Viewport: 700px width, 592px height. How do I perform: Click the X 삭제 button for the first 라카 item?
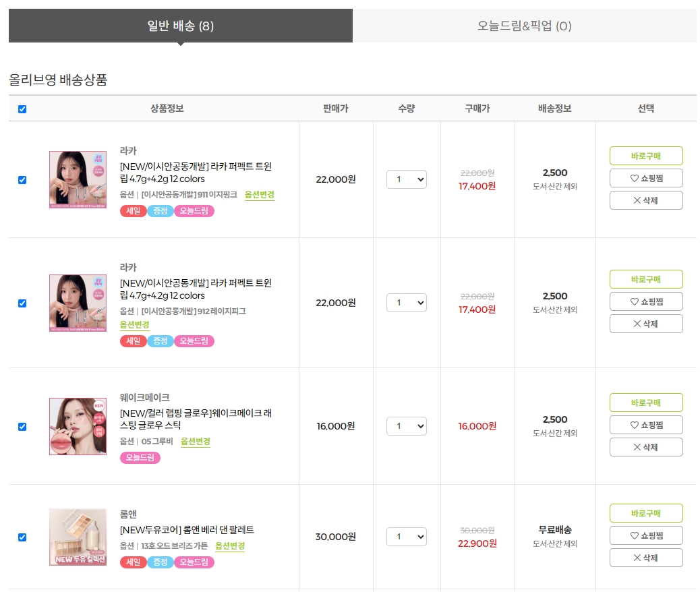pos(646,200)
